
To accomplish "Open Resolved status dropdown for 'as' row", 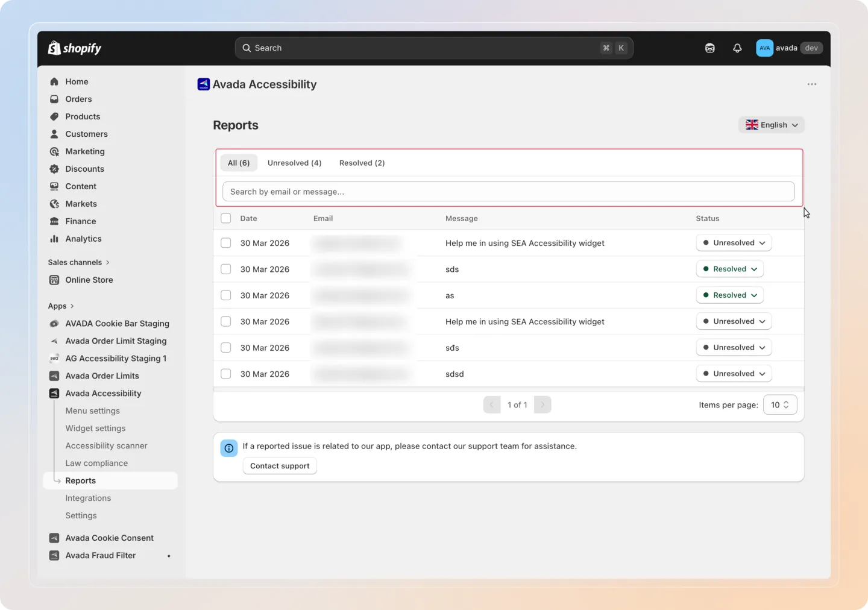I will (x=730, y=295).
